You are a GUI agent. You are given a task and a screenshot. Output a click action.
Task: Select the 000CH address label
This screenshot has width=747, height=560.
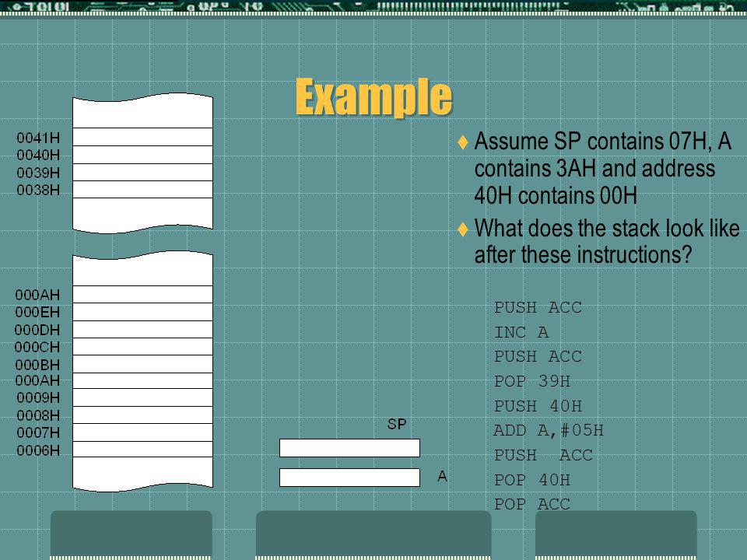tap(37, 347)
